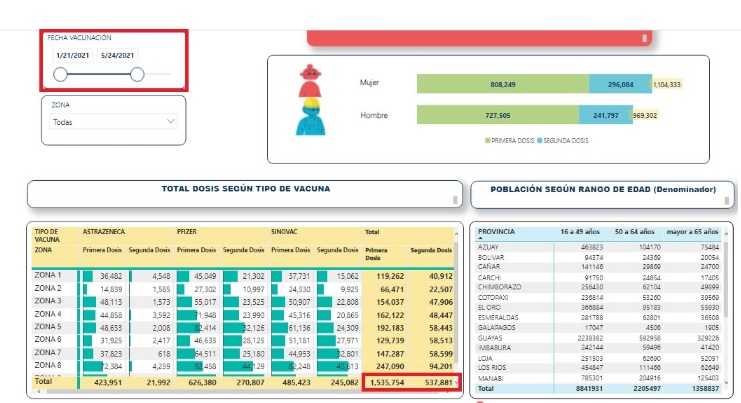Click the ASTRAZENECA column header
Viewport: 741px width, 403px height.
click(104, 230)
